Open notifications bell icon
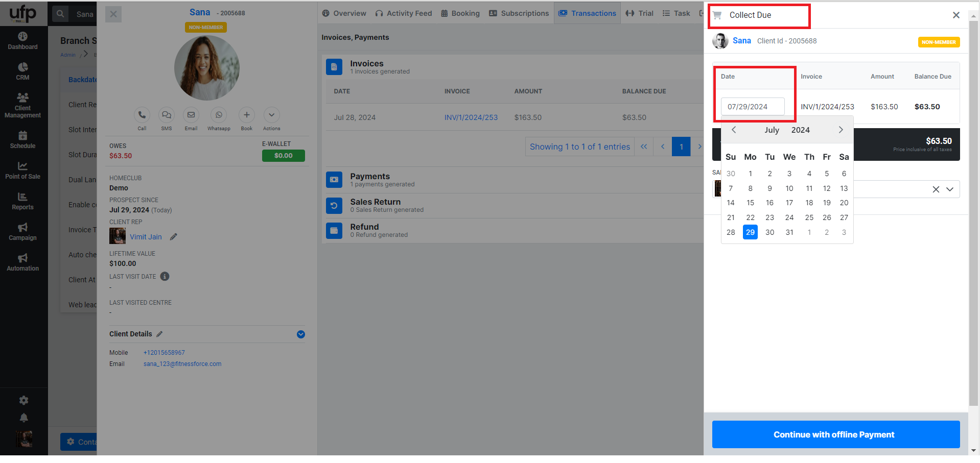 point(24,418)
